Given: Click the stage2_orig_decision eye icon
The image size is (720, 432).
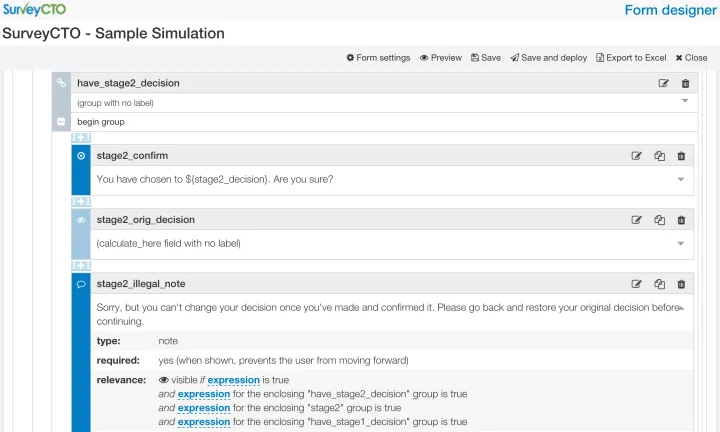Looking at the screenshot, I should click(x=81, y=220).
